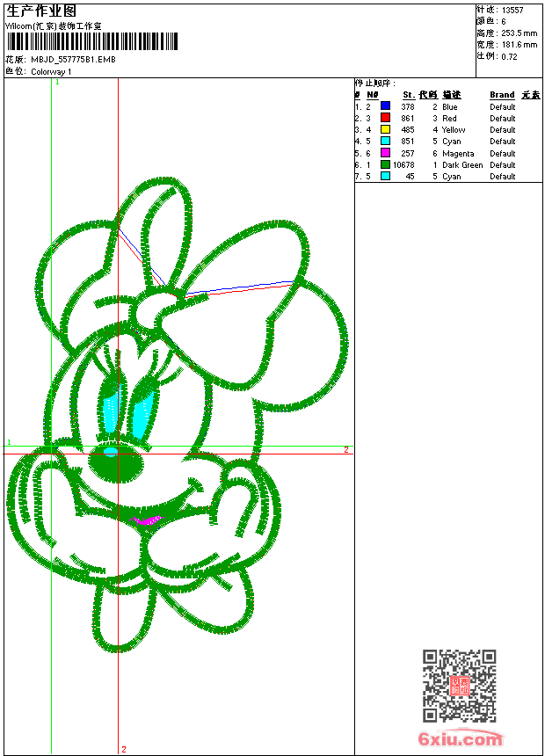Click the Red color name
The image size is (545, 756).
click(x=449, y=118)
